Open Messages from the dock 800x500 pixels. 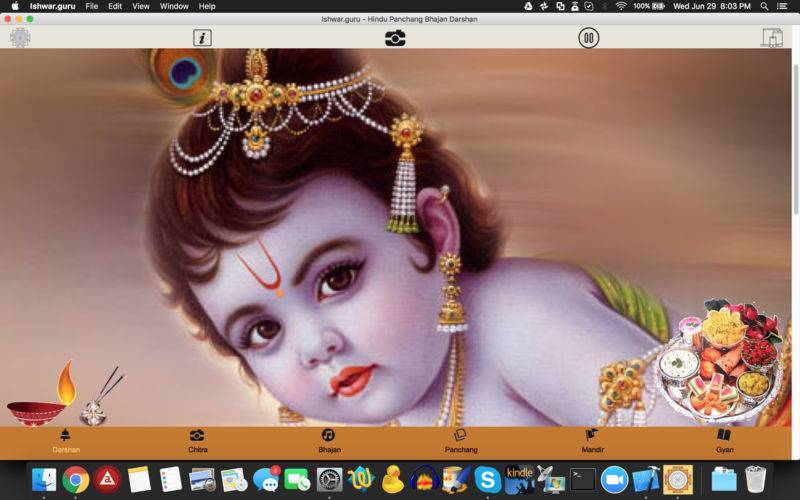point(266,480)
